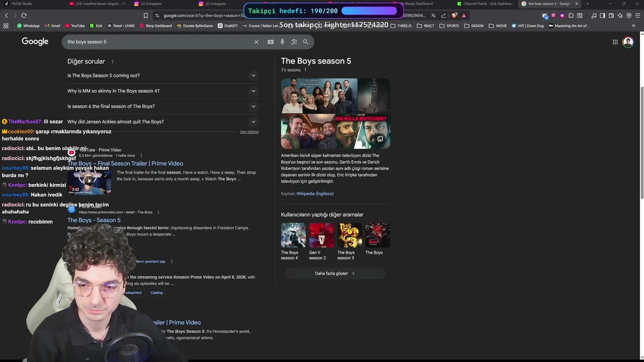Open the Wikipedia (İngilizce) source link
644x362 pixels.
[315, 194]
